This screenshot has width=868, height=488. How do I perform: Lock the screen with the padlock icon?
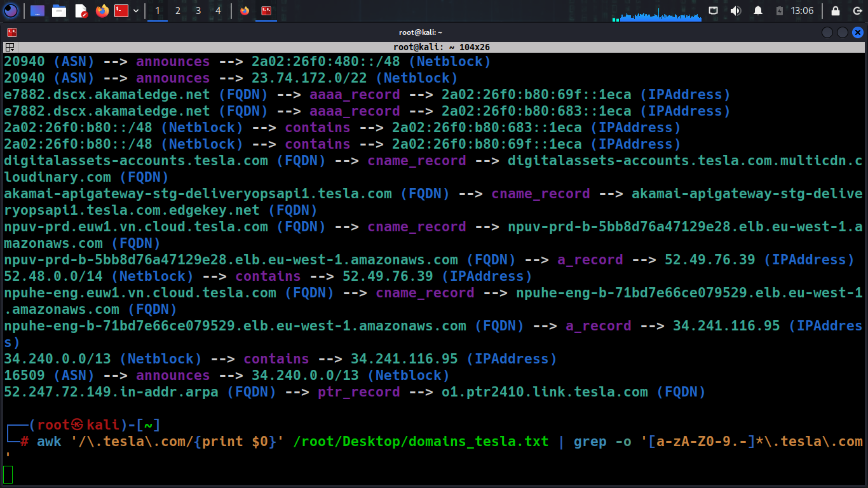(836, 11)
